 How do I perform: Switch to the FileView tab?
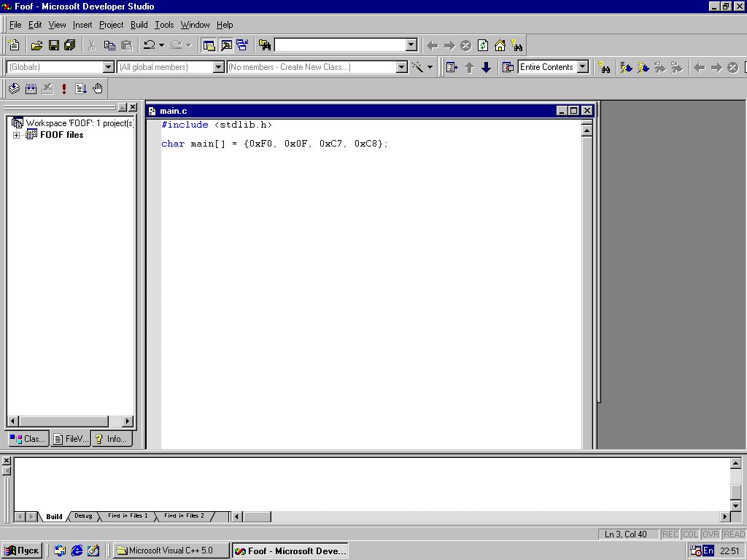(x=71, y=439)
